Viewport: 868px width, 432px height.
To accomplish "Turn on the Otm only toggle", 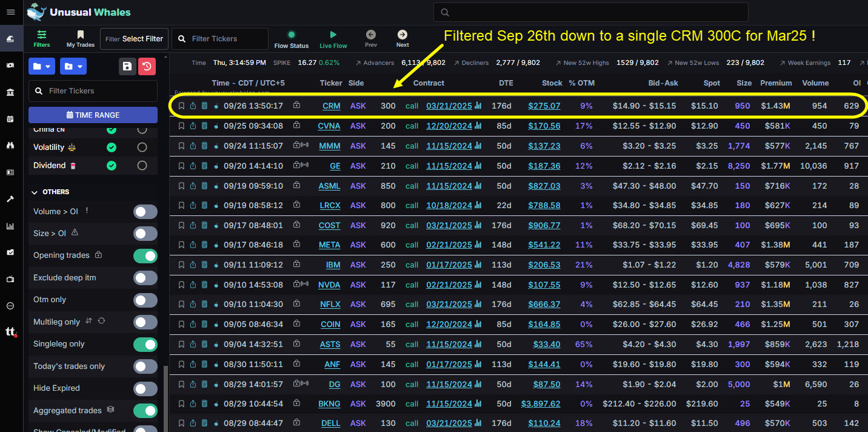I will (145, 300).
